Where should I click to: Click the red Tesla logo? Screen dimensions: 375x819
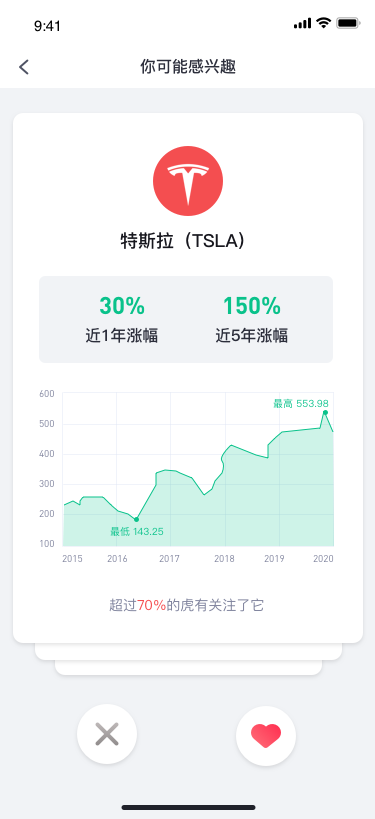(188, 181)
